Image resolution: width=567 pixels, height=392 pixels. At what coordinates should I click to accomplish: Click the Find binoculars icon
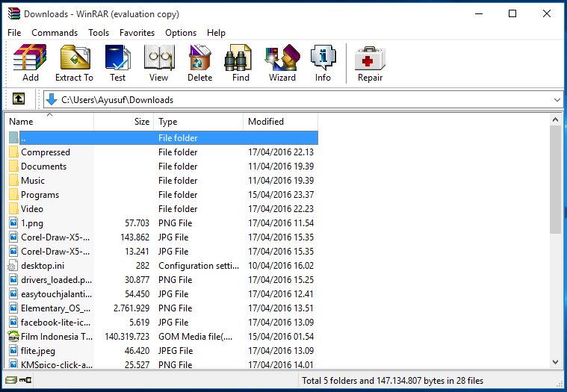point(238,57)
